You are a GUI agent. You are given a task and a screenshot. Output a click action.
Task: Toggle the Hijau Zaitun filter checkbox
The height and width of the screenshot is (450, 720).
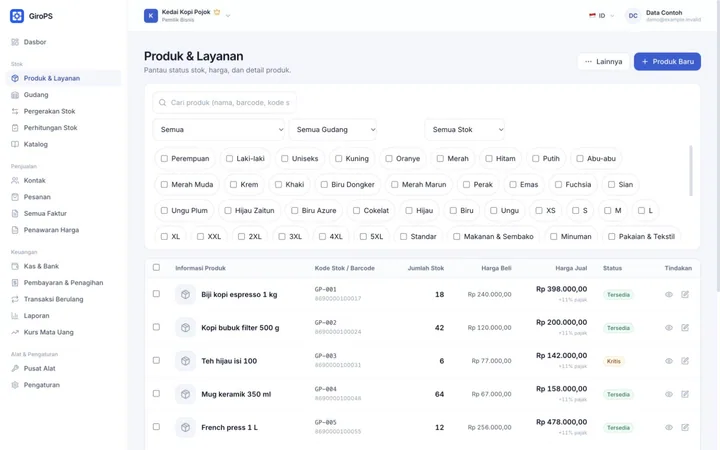tap(228, 211)
